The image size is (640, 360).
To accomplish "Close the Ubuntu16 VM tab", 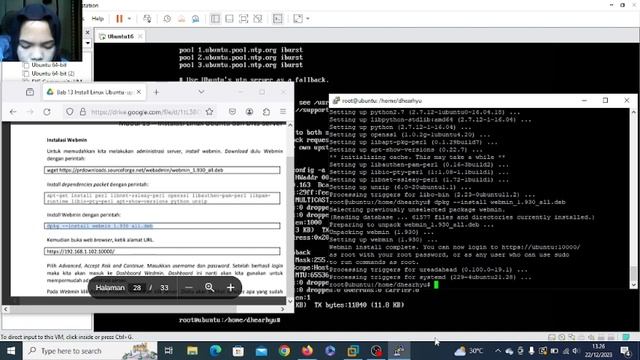I will tap(140, 36).
